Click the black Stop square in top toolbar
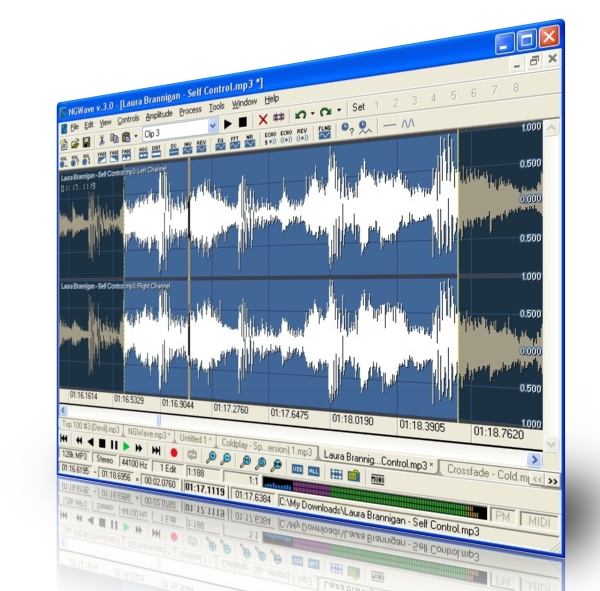 tap(243, 122)
